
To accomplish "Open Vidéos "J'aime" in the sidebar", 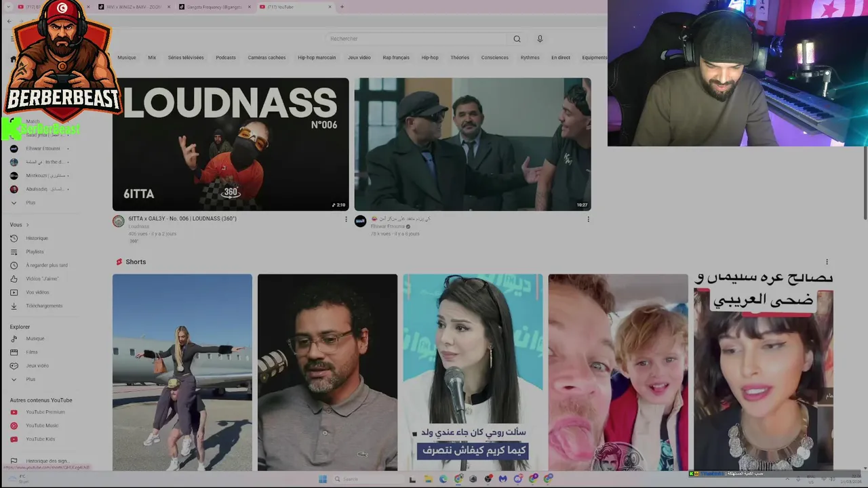I will click(42, 279).
